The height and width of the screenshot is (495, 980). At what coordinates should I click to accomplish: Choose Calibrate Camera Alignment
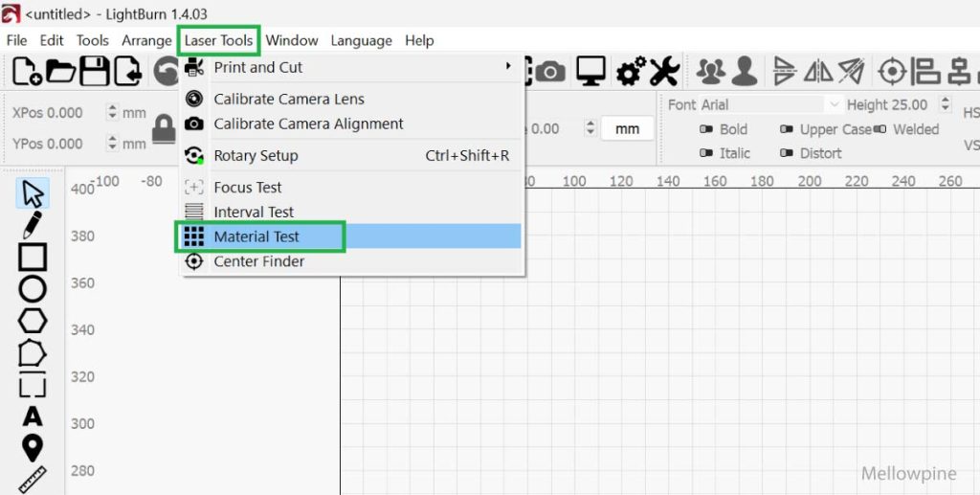point(352,124)
